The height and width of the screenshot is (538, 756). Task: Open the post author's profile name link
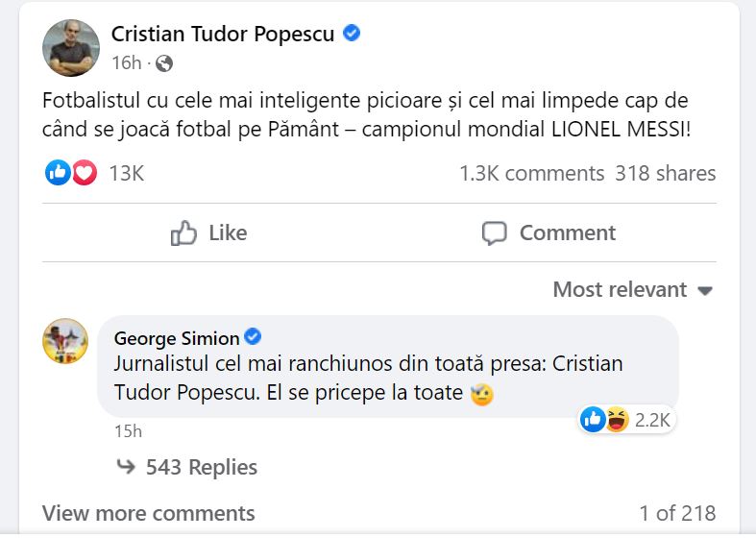223,35
